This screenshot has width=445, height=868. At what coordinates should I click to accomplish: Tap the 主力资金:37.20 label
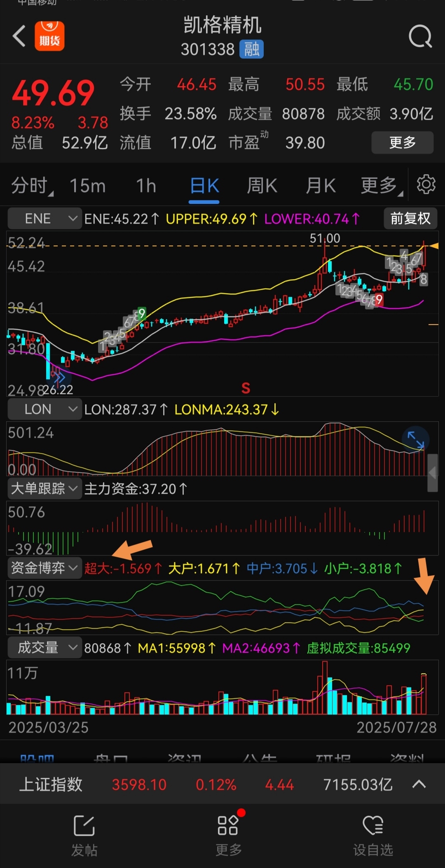(x=136, y=489)
